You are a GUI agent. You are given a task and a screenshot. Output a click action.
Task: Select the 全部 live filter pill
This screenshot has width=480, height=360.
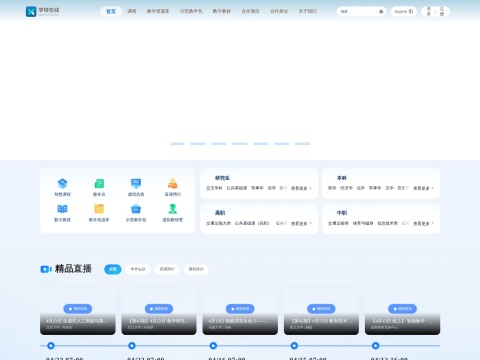113,269
